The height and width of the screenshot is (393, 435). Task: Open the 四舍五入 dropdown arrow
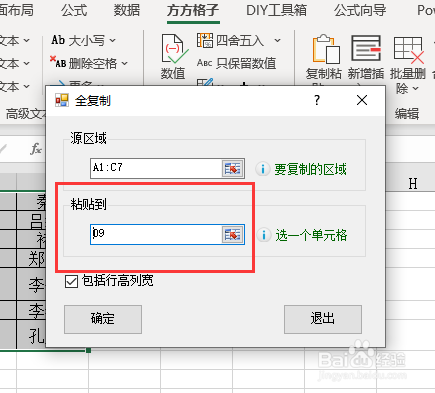[277, 41]
